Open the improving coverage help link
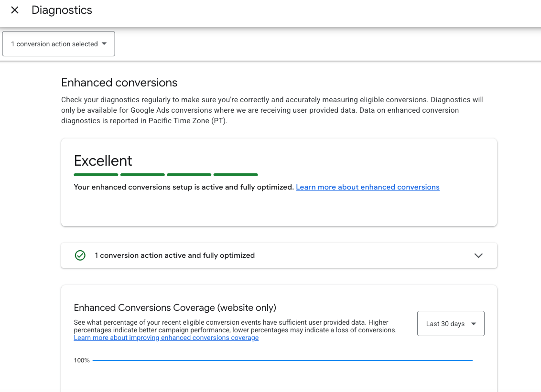 [166, 338]
